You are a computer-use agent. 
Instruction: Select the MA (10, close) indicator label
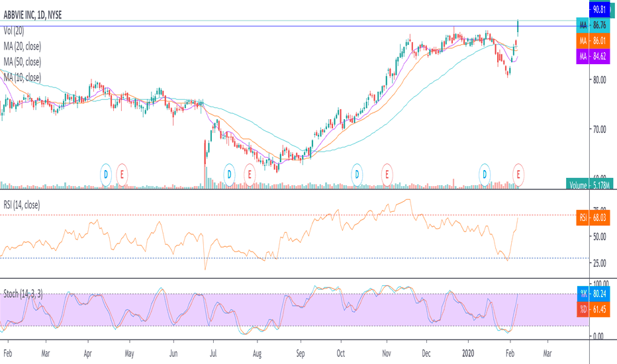coord(22,77)
